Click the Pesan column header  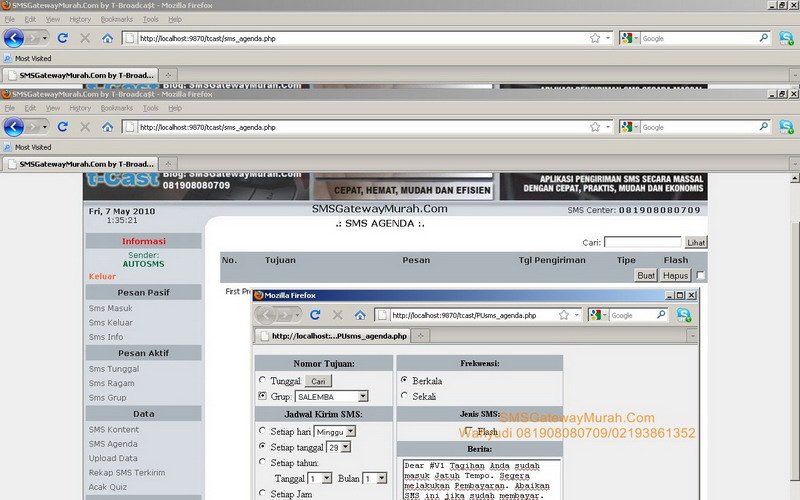(416, 260)
